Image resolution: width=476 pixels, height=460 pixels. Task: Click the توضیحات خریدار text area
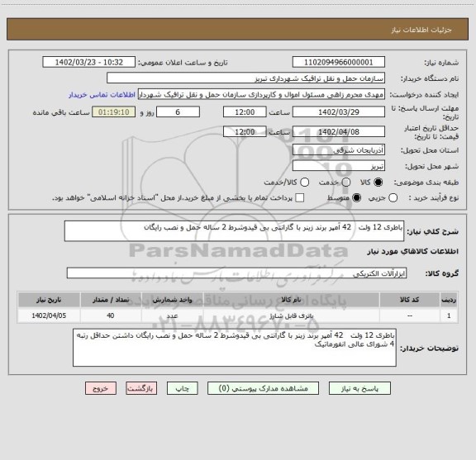pos(235,348)
